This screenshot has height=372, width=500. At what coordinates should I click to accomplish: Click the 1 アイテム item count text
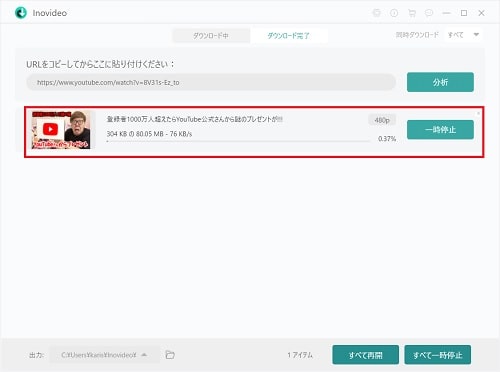point(300,355)
